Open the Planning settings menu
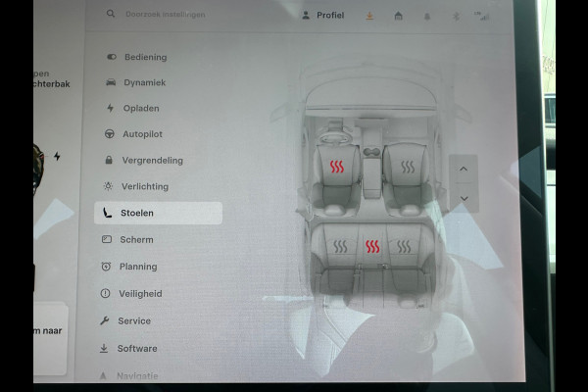588x392 pixels. 128,267
